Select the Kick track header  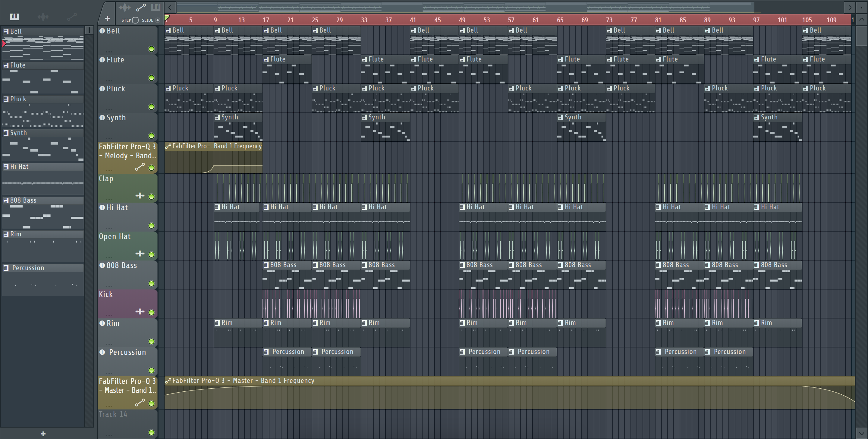tap(127, 303)
